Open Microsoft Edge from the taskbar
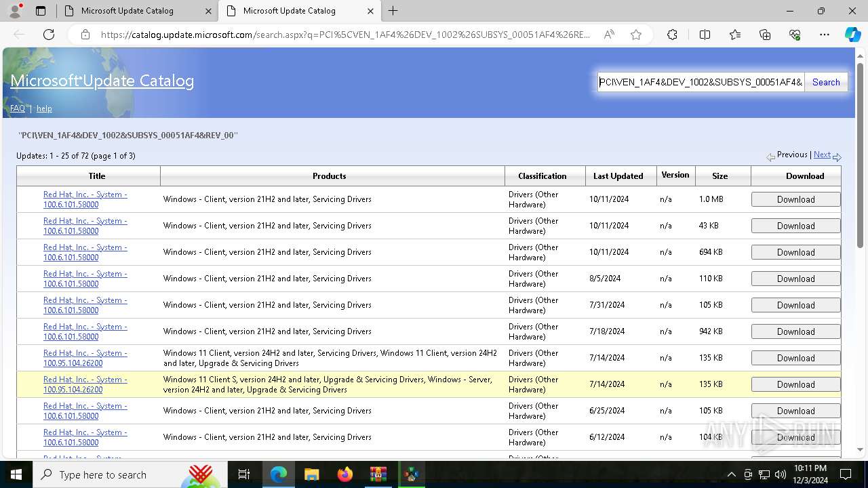The image size is (868, 488). tap(279, 474)
